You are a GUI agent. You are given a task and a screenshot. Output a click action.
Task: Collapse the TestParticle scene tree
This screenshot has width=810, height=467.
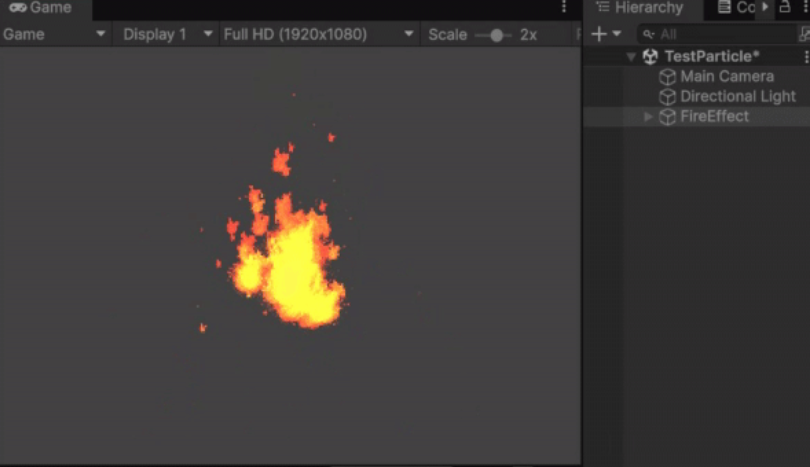(631, 57)
